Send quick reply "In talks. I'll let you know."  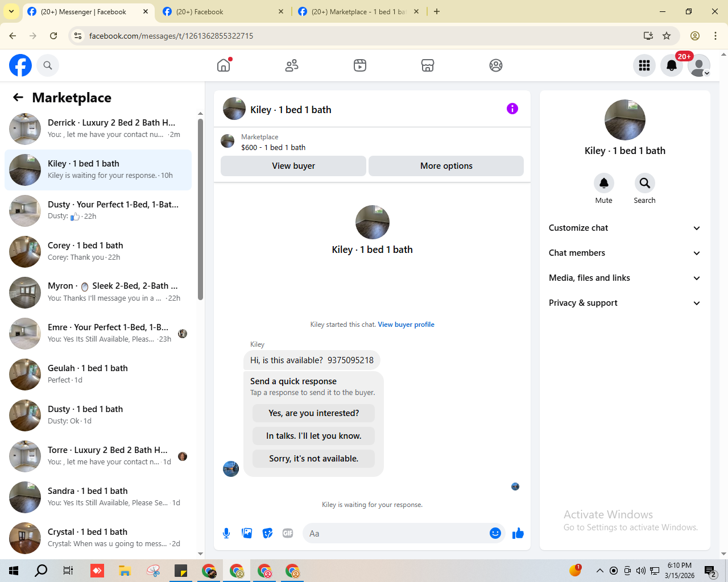[x=314, y=436]
